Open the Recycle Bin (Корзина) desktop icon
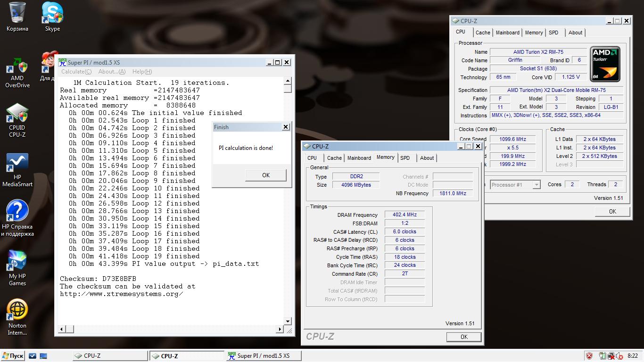 17,16
